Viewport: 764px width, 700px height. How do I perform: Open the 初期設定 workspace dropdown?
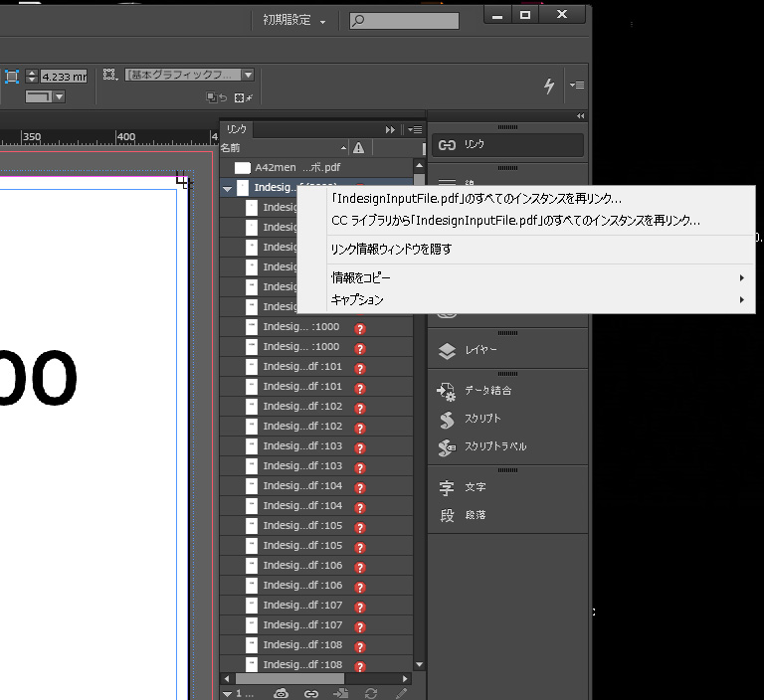pyautogui.click(x=294, y=20)
